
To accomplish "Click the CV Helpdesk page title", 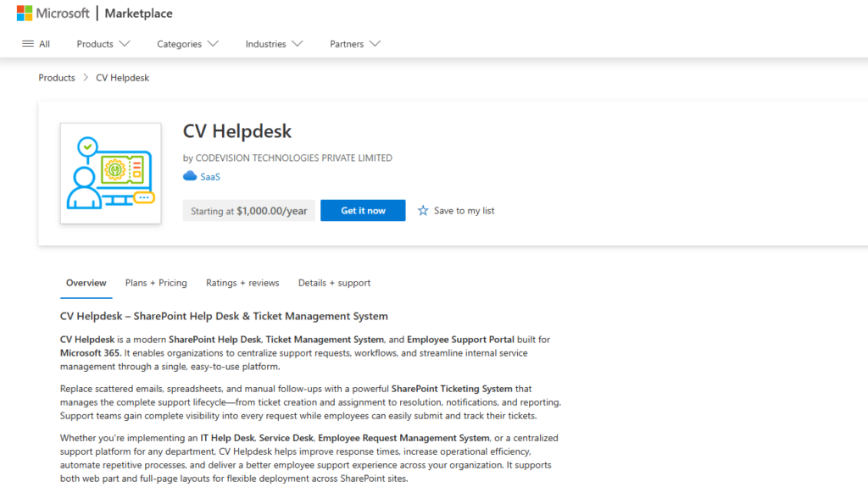I will (x=237, y=131).
